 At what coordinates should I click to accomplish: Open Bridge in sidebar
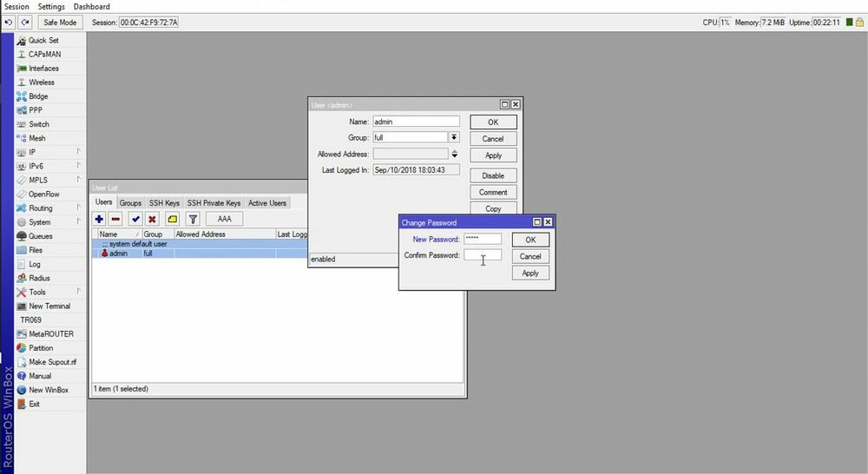pos(49,96)
